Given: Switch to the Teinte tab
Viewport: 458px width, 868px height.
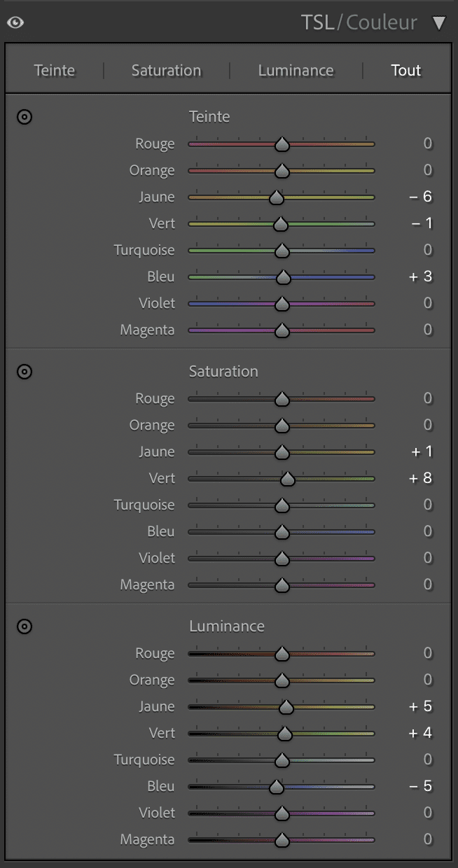Looking at the screenshot, I should tap(55, 71).
